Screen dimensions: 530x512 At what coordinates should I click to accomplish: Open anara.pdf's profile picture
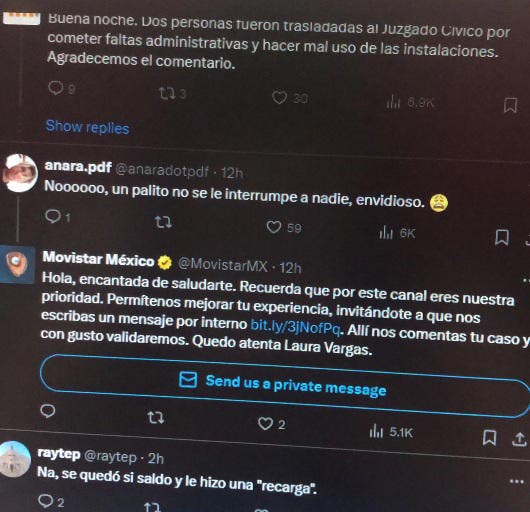[x=20, y=173]
